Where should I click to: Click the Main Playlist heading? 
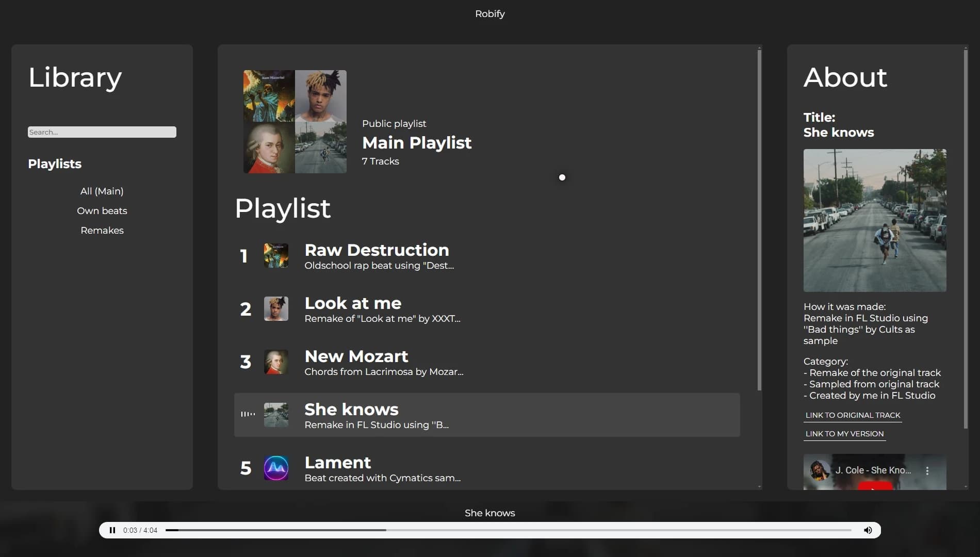pyautogui.click(x=417, y=143)
